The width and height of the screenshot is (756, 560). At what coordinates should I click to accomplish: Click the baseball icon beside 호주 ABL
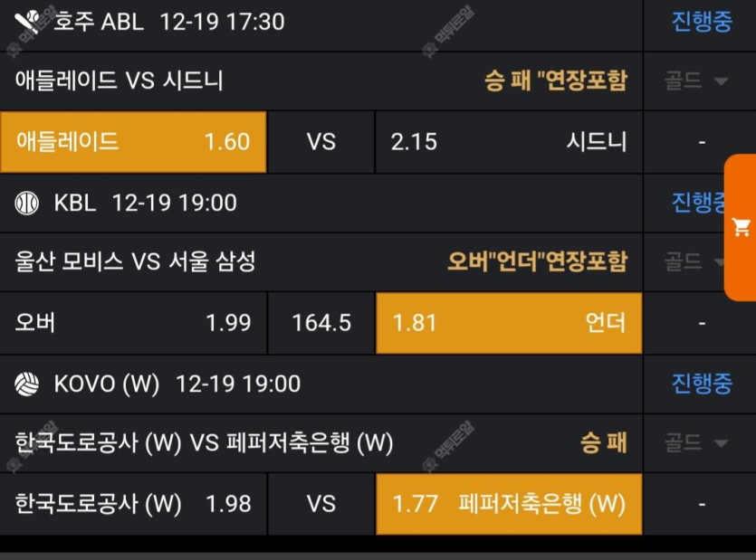pyautogui.click(x=27, y=21)
